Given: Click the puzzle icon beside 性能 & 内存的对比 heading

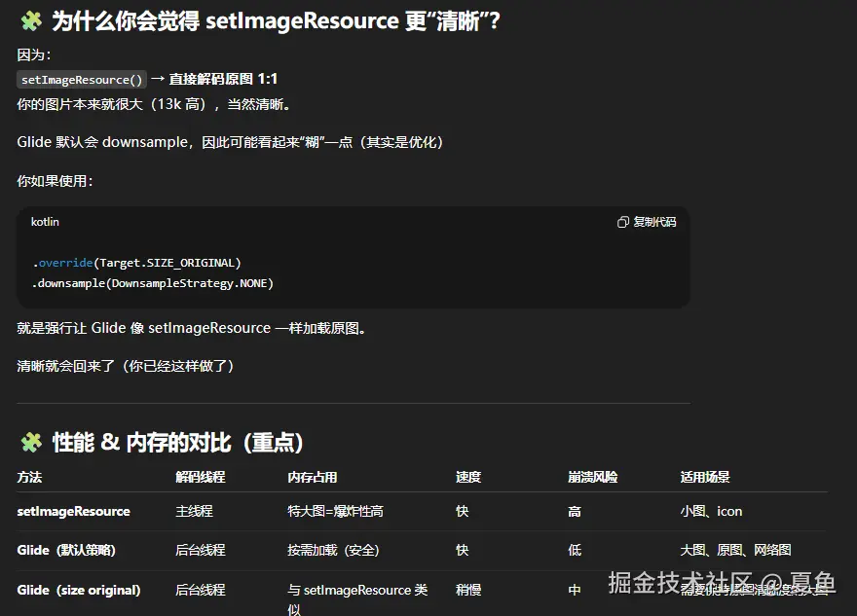Looking at the screenshot, I should pyautogui.click(x=31, y=442).
